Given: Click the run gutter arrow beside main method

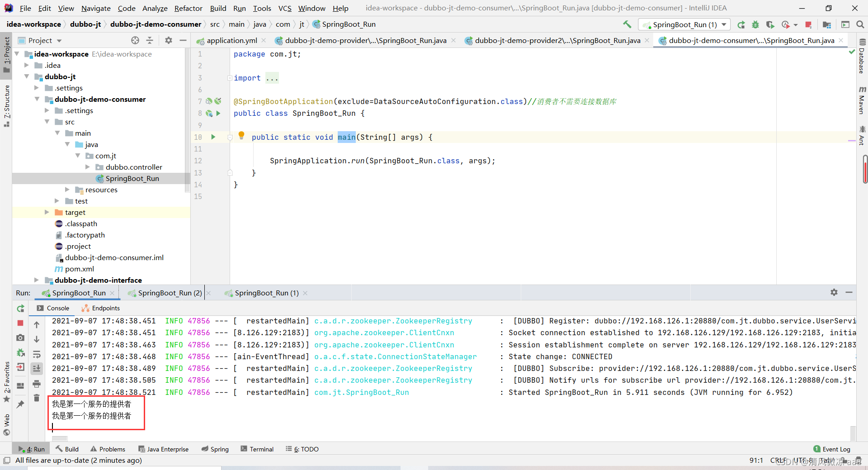Looking at the screenshot, I should (x=213, y=137).
